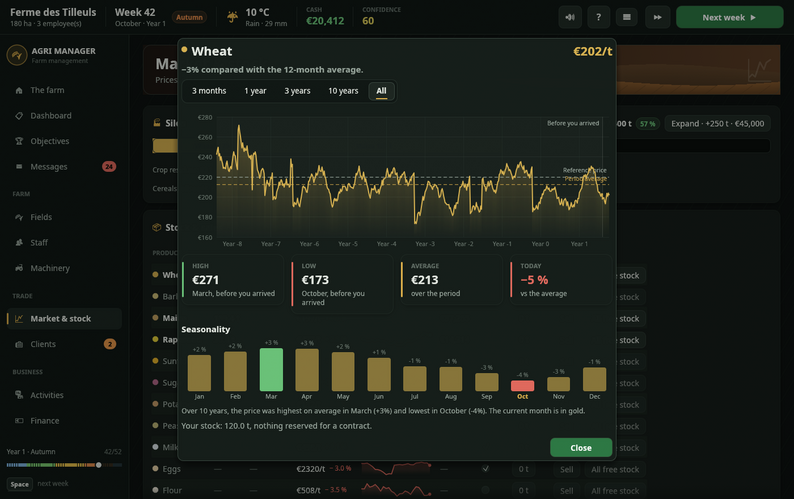The width and height of the screenshot is (794, 499).
Task: Mute sound with the speaker icon
Action: tap(570, 17)
